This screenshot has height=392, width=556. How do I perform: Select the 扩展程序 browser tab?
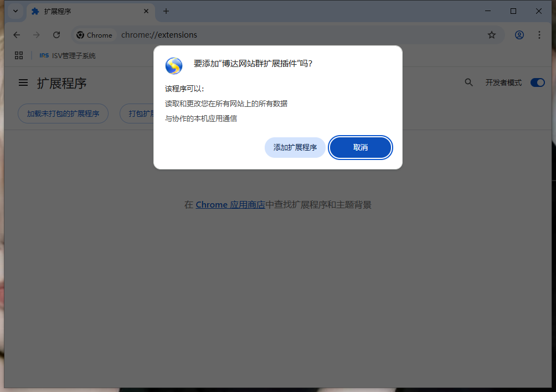90,11
